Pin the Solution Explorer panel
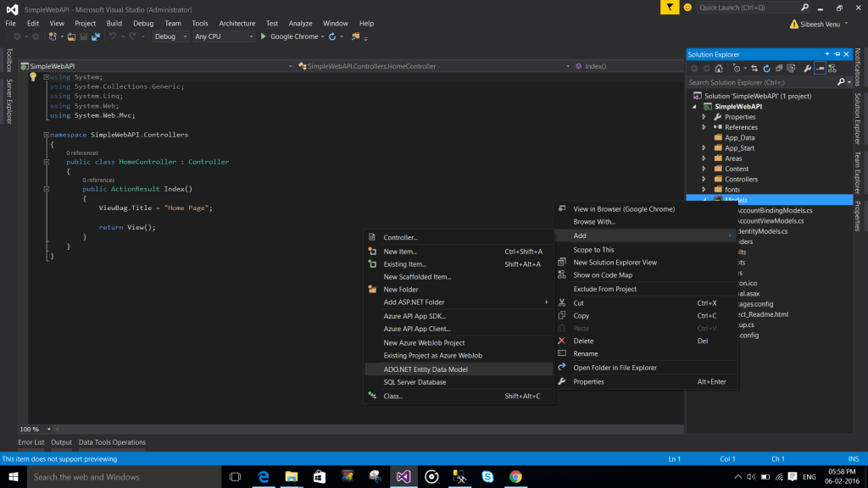This screenshot has height=488, width=868. point(837,54)
